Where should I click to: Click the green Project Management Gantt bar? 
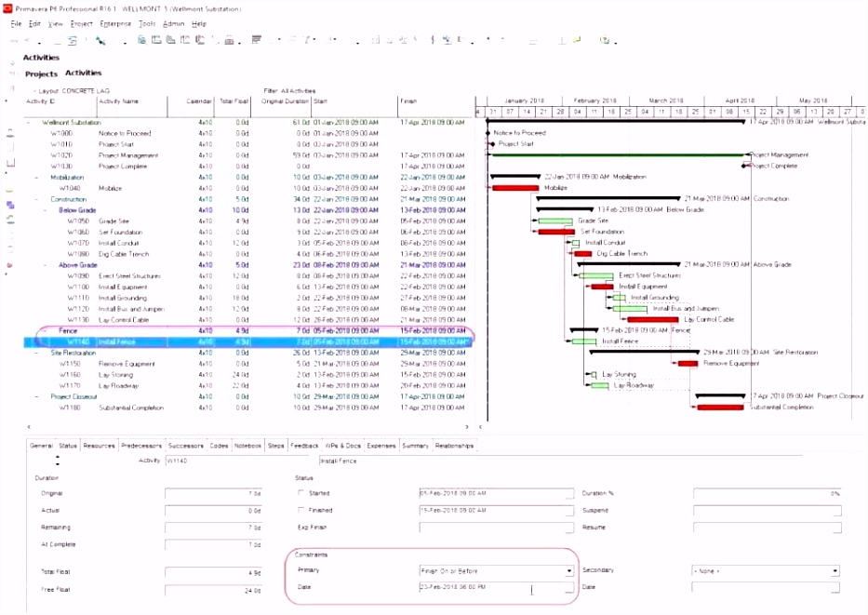click(618, 155)
